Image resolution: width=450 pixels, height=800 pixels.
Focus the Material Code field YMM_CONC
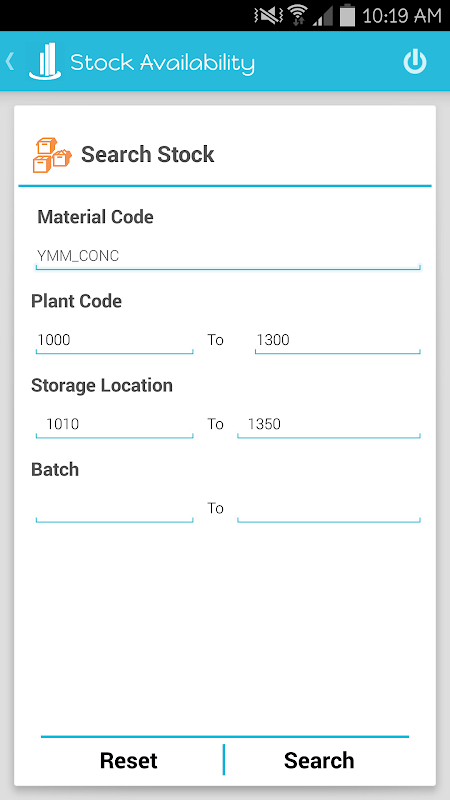[228, 257]
